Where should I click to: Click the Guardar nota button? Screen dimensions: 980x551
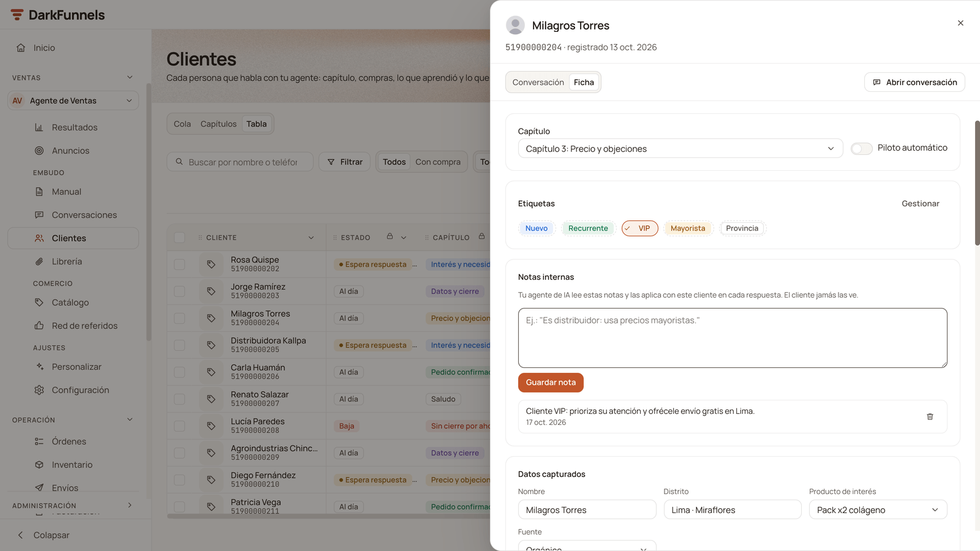551,383
